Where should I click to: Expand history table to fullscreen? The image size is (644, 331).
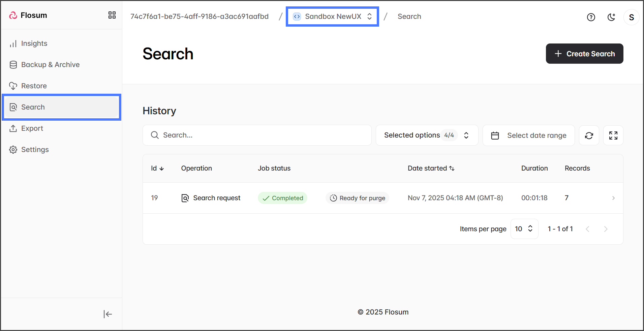(613, 136)
